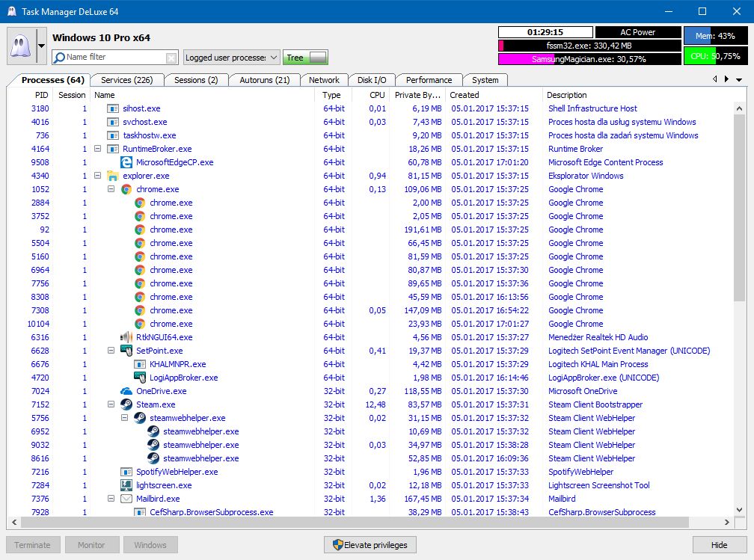Click the Name filter input field

click(112, 58)
